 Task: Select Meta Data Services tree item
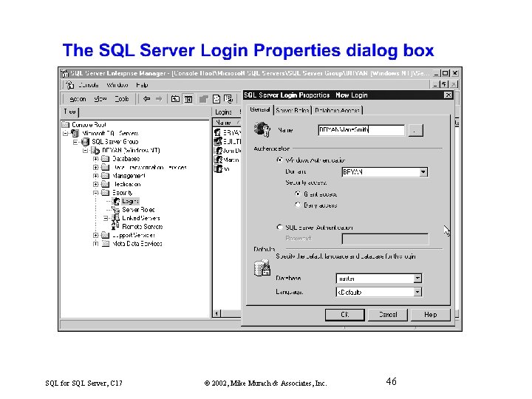coord(137,244)
